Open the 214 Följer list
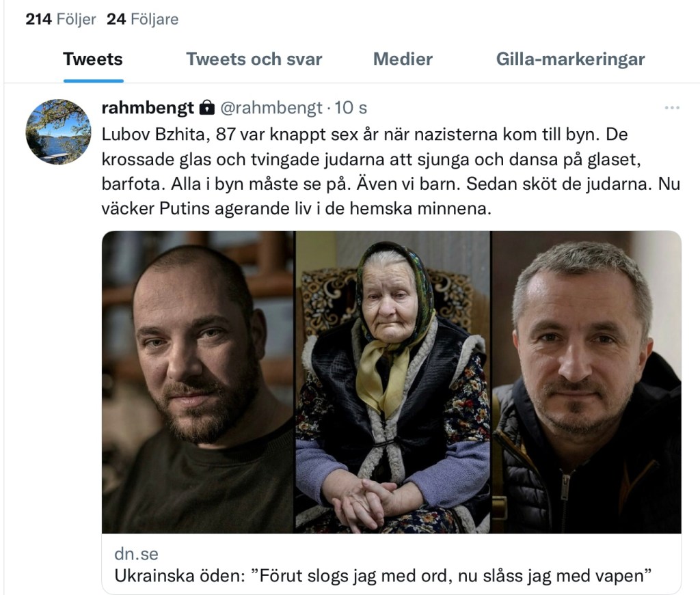 coord(61,19)
